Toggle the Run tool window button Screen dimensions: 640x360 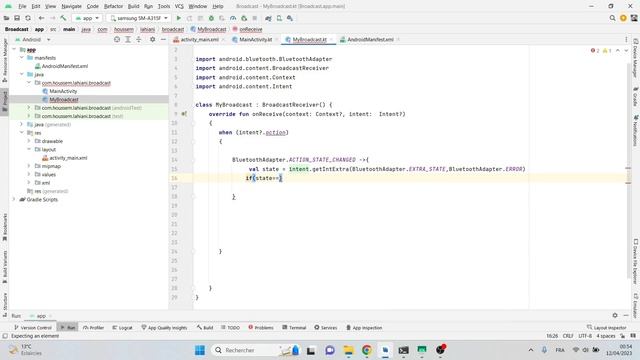click(67, 327)
